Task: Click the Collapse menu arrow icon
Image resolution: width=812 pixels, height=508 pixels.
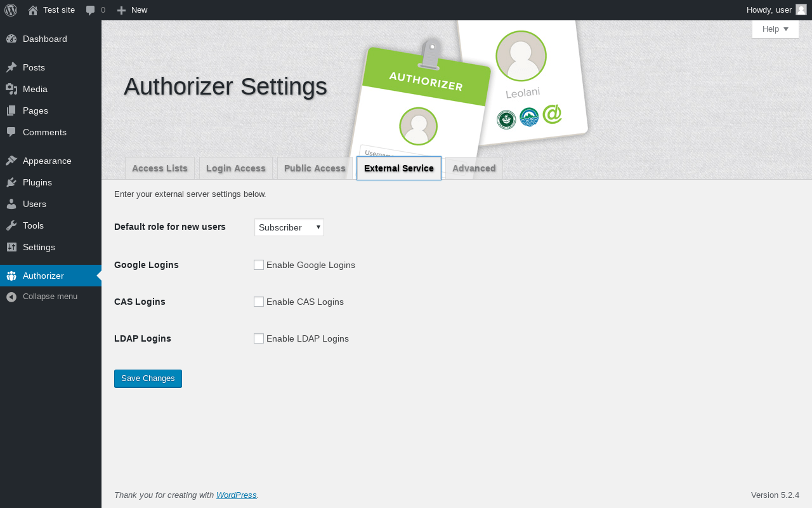Action: (11, 297)
